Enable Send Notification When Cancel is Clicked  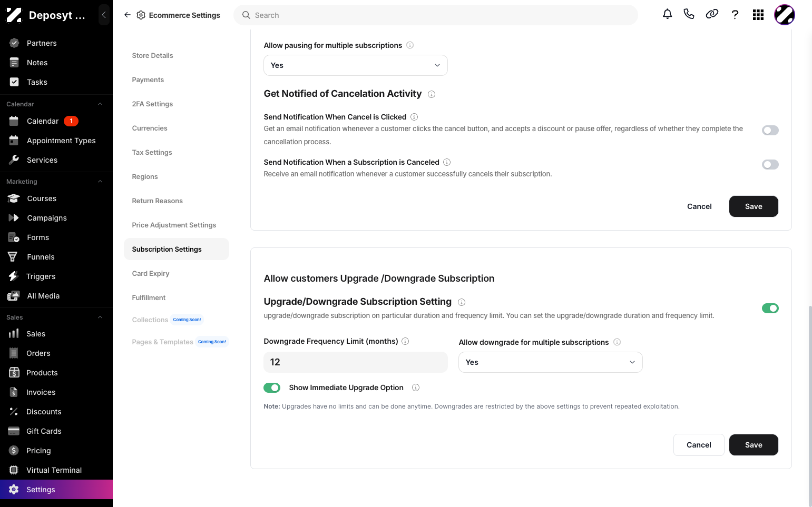coord(770,130)
